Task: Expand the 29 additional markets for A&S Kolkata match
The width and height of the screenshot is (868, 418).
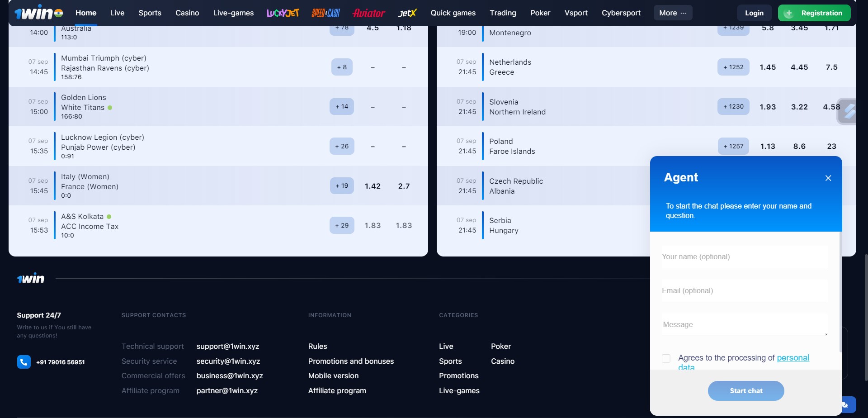Action: point(342,225)
